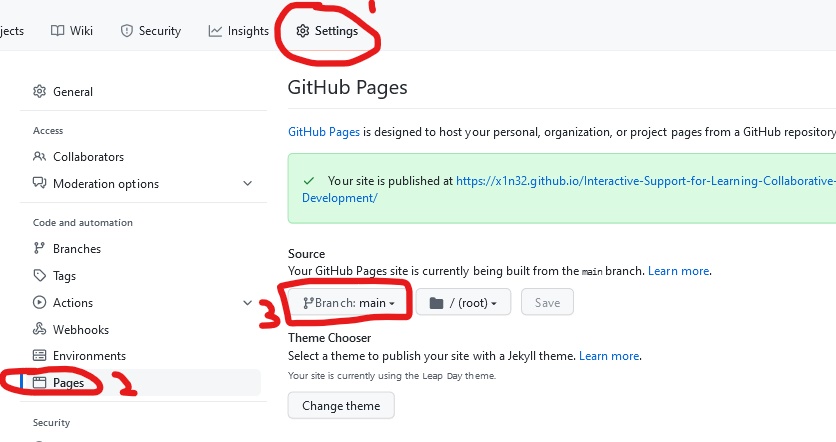The height and width of the screenshot is (442, 836).
Task: Click the General gear icon in sidebar
Action: click(39, 91)
